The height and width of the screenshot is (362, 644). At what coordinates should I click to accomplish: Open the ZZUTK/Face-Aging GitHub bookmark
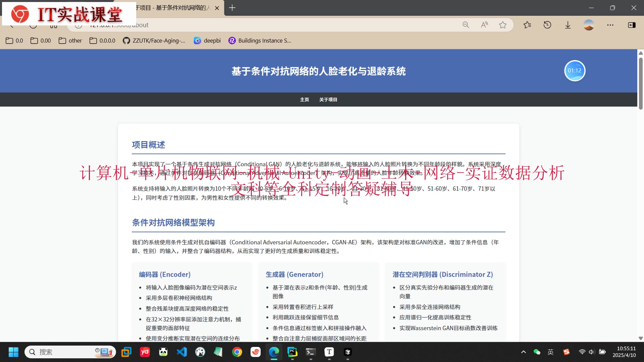click(x=154, y=41)
